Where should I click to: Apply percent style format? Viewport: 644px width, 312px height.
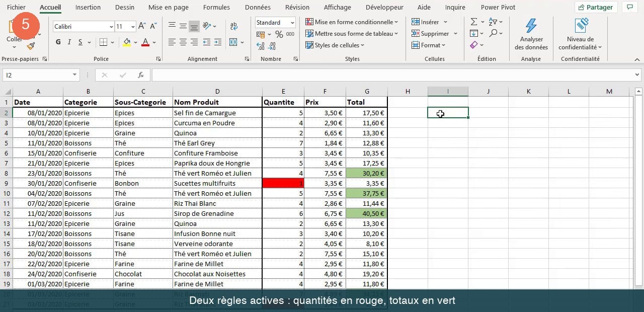(x=279, y=34)
